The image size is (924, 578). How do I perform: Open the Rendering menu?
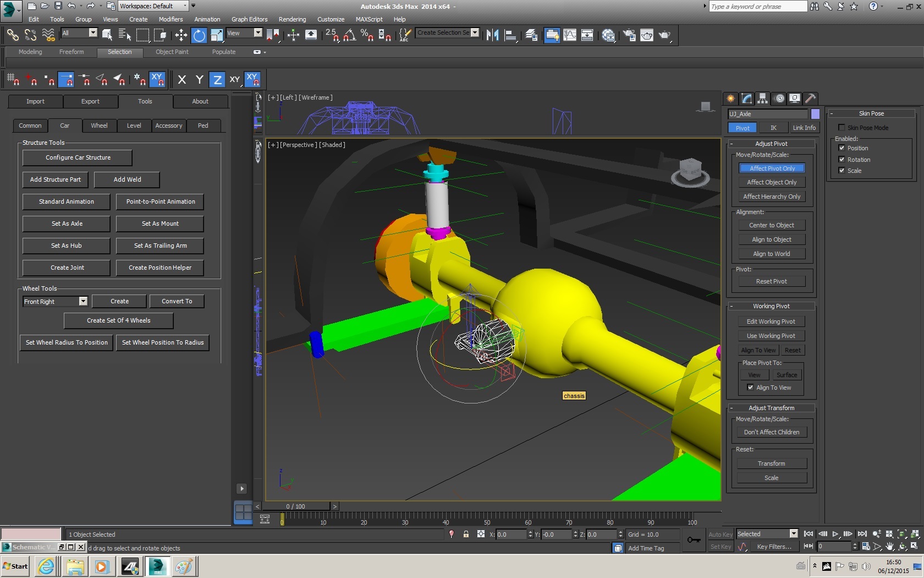pyautogui.click(x=292, y=19)
